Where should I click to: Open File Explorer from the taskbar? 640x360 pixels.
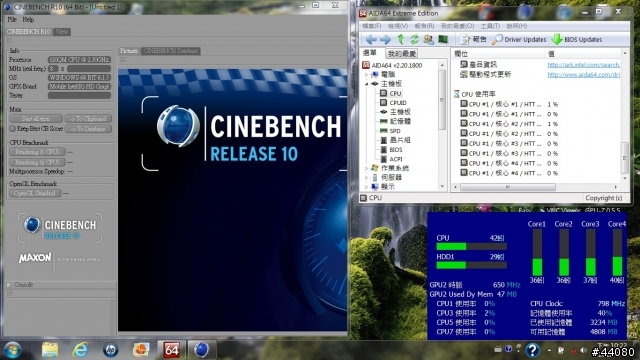(50, 350)
